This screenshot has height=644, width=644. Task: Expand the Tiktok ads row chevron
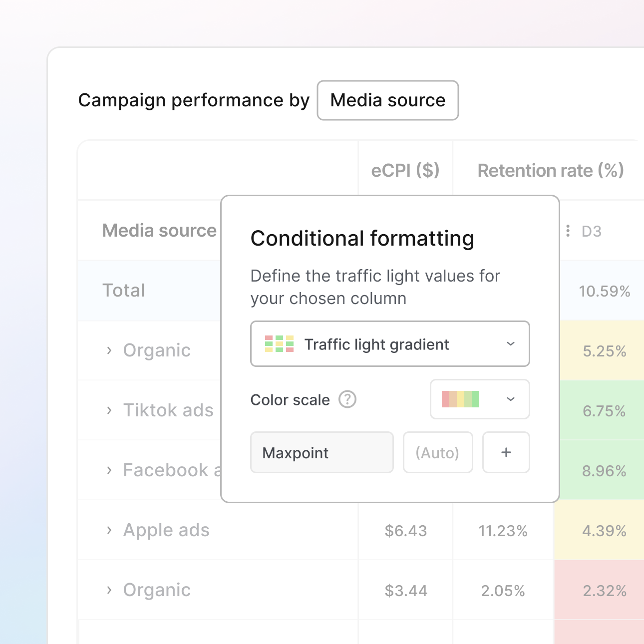(109, 410)
